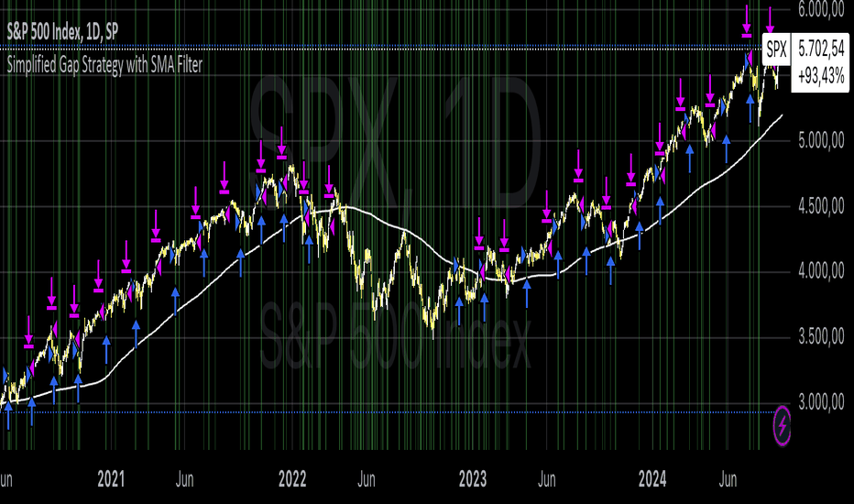Click the 6.000,00 price axis label
The image size is (854, 504).
[x=821, y=9]
